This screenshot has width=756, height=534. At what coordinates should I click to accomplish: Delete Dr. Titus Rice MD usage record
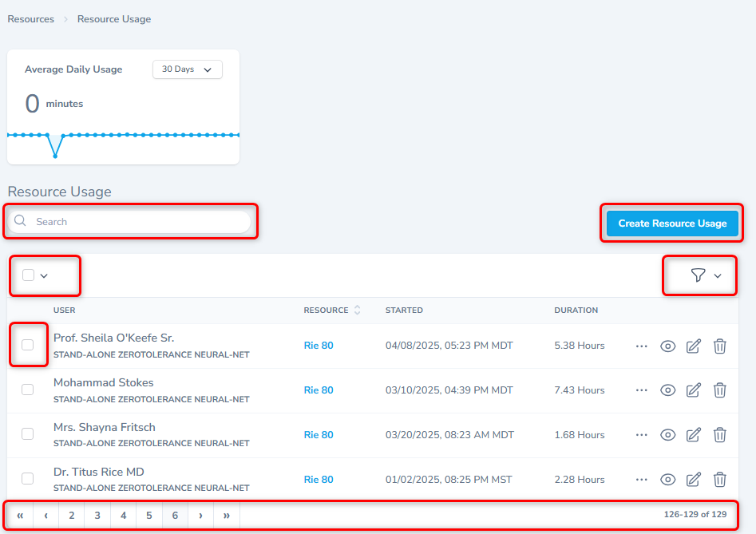[x=719, y=480]
